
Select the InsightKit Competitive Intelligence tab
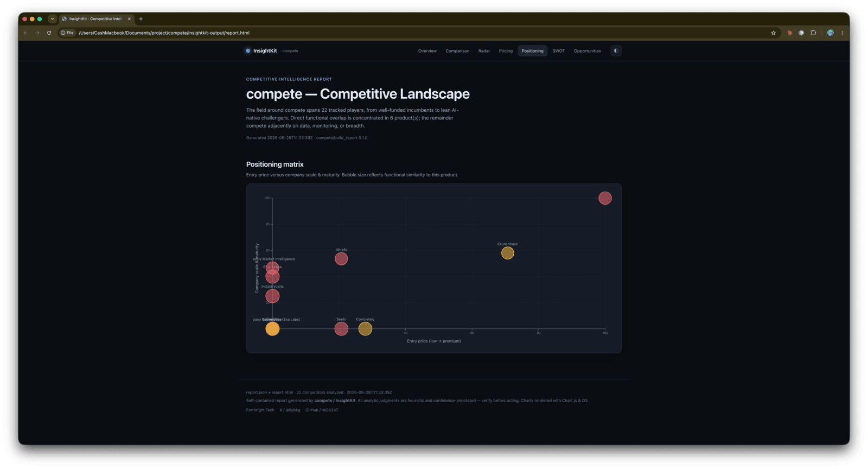pyautogui.click(x=96, y=19)
